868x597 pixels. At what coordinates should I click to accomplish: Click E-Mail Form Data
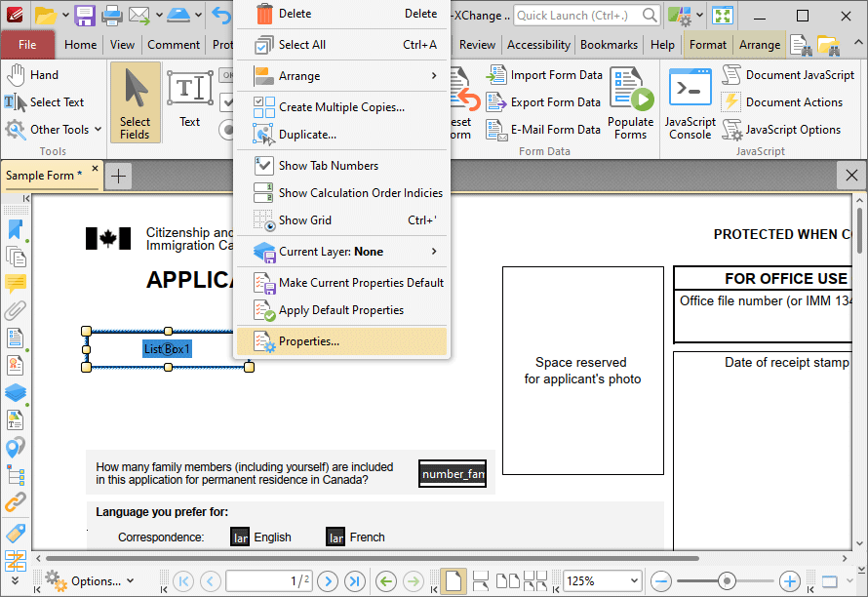tap(543, 130)
